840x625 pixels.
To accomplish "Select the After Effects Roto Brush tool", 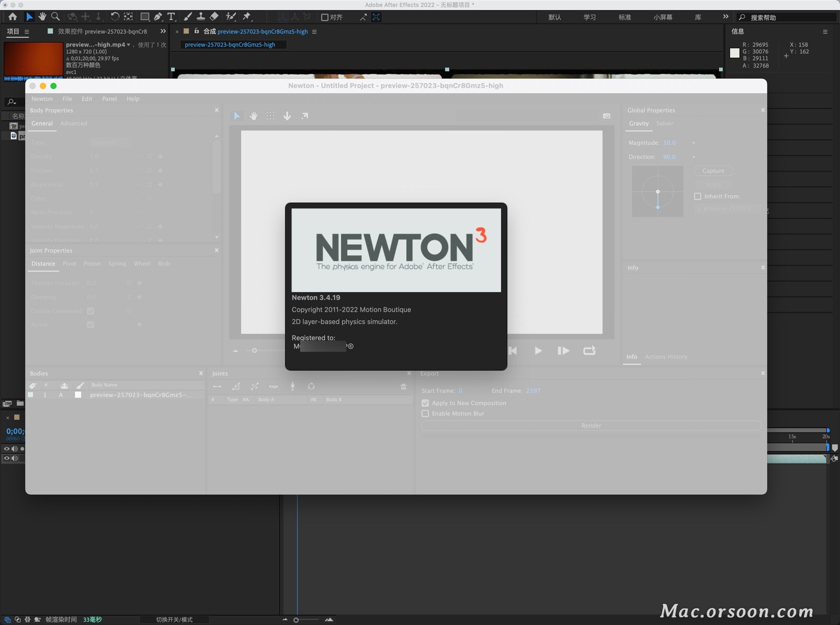I will pyautogui.click(x=231, y=17).
